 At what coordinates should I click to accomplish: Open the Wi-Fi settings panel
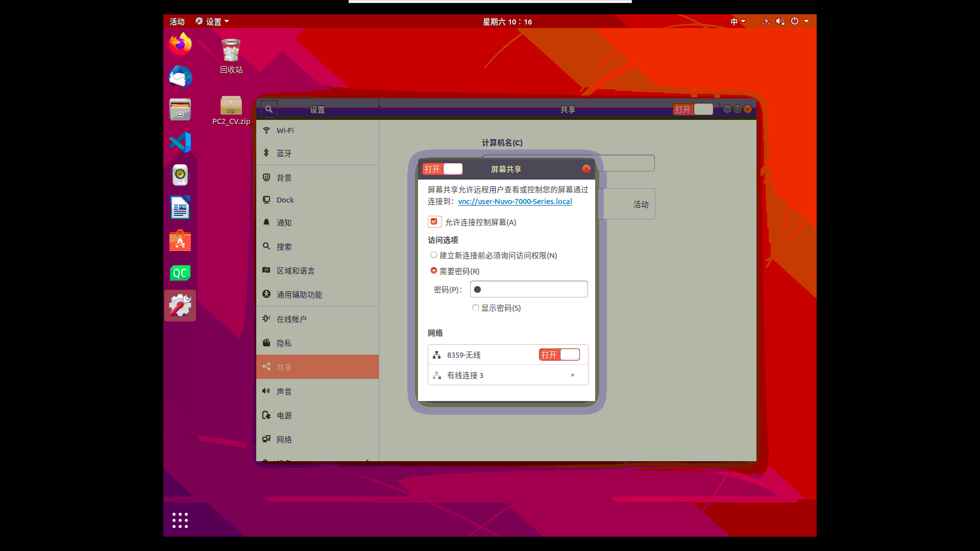tap(286, 130)
